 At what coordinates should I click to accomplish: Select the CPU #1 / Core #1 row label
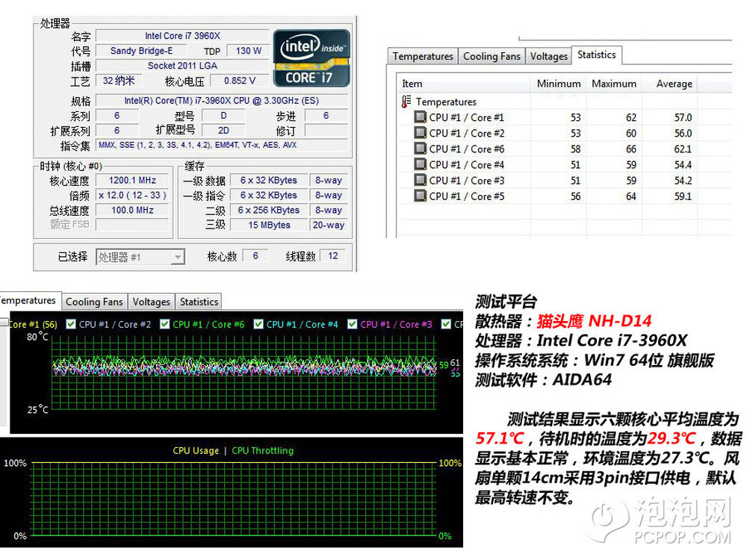pyautogui.click(x=466, y=117)
